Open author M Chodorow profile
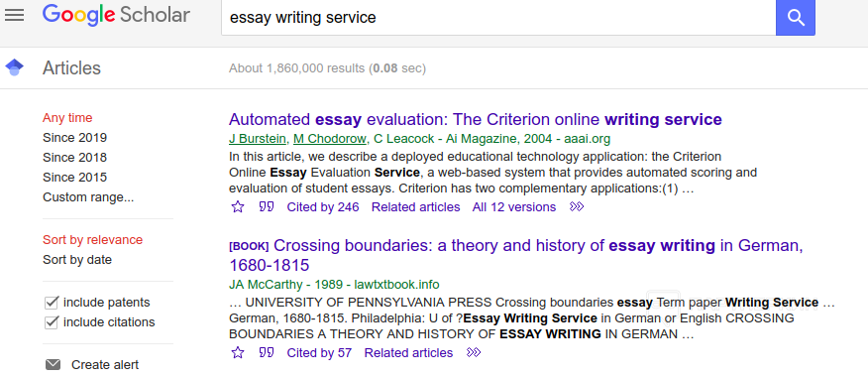 329,139
